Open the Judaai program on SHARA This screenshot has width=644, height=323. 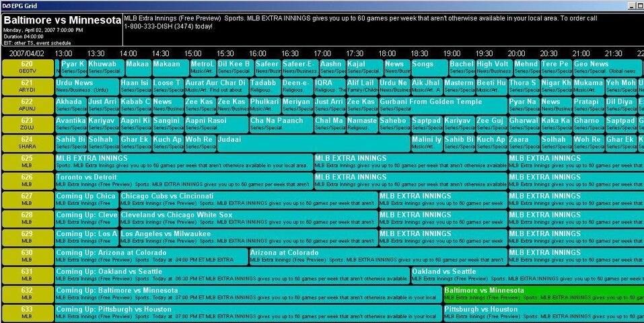click(314, 143)
